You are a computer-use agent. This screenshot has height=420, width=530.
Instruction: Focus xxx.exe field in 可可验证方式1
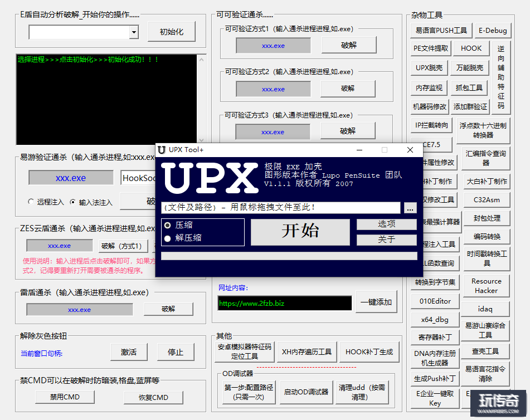point(273,46)
